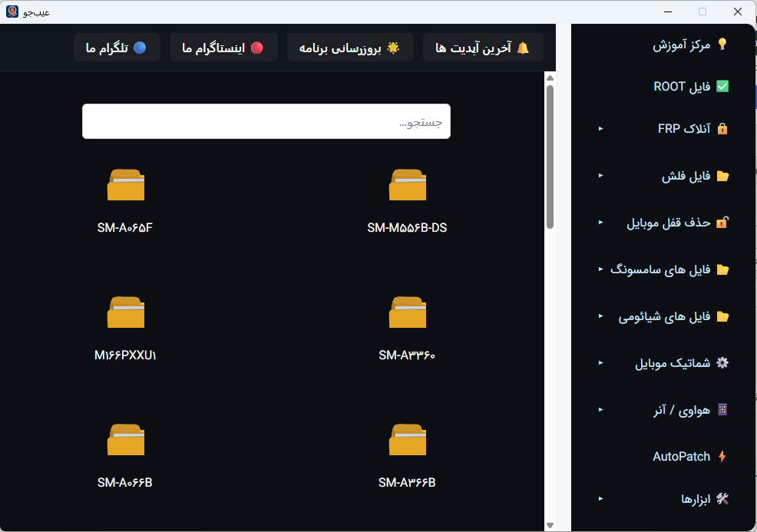Screen dimensions: 757x532
Task: Click the gear icon for شماتیک موبایل
Action: (x=722, y=362)
